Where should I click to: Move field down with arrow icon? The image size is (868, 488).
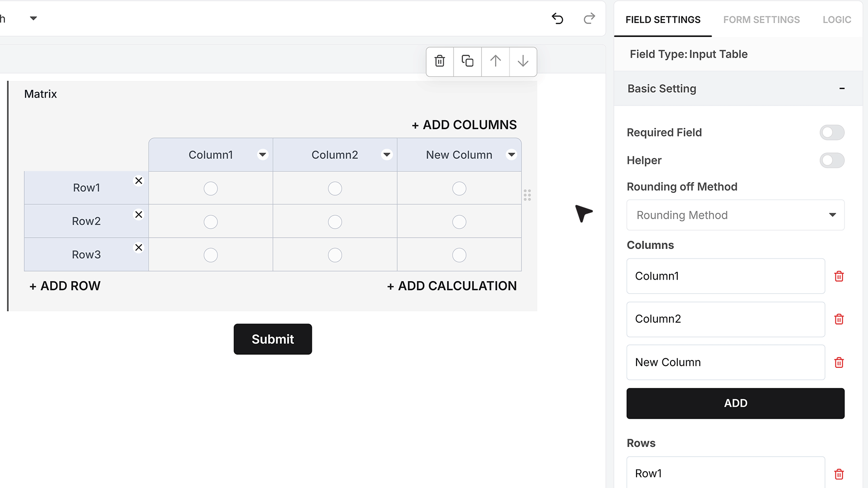[x=523, y=61]
